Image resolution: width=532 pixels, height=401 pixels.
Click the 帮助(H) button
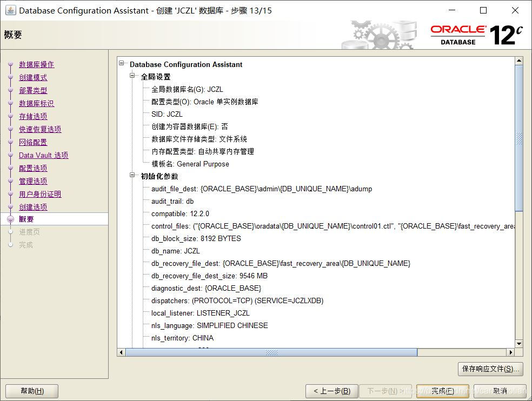click(x=32, y=391)
